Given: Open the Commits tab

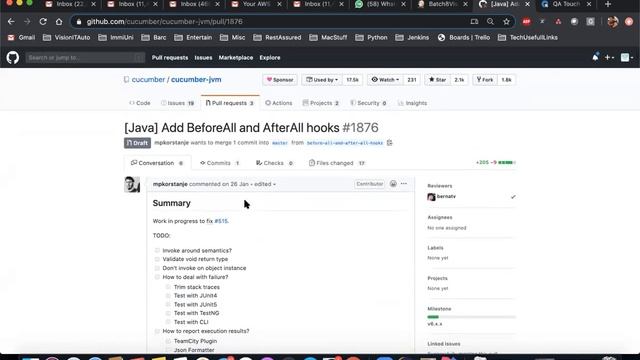Looking at the screenshot, I should tap(220, 163).
